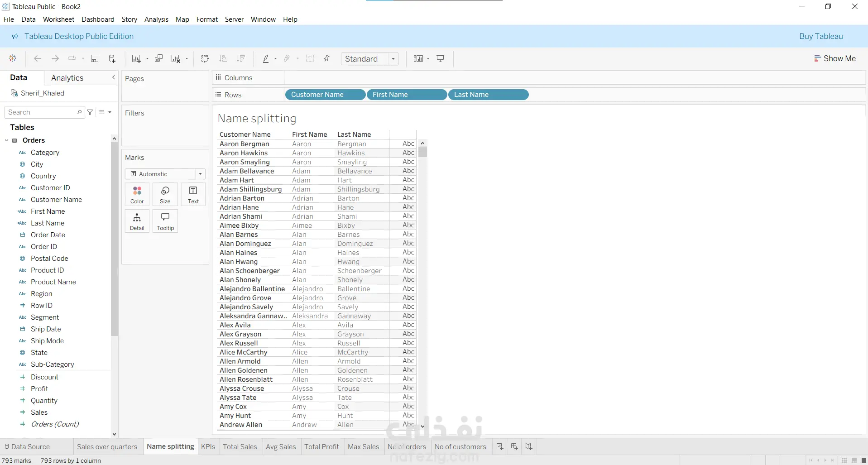Image resolution: width=868 pixels, height=465 pixels.
Task: Open the Total Profit sheet tab
Action: (x=321, y=446)
